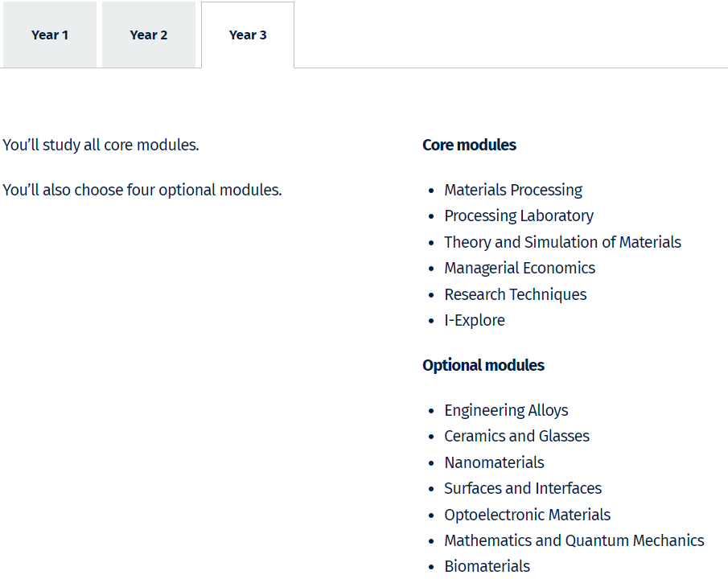Select the Managerial Economics module
The width and height of the screenshot is (728, 579).
pyautogui.click(x=520, y=268)
